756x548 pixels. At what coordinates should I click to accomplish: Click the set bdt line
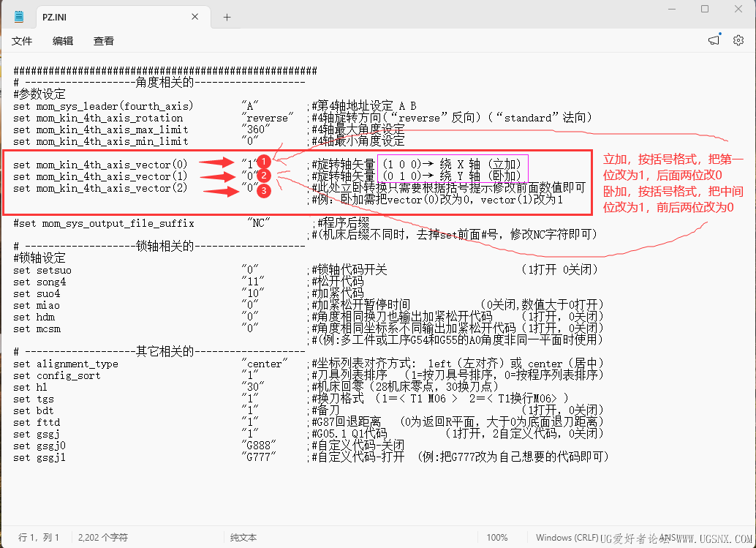[x=34, y=410]
